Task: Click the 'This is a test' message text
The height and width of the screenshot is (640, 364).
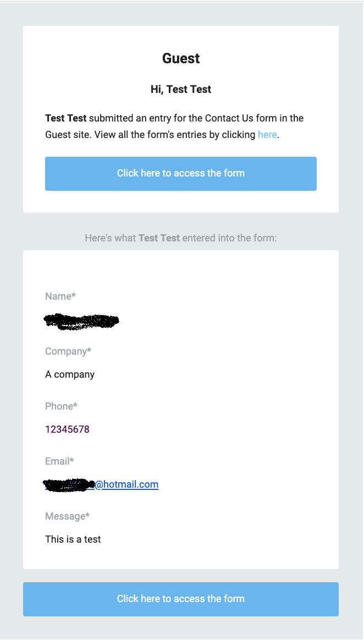Action: [73, 539]
